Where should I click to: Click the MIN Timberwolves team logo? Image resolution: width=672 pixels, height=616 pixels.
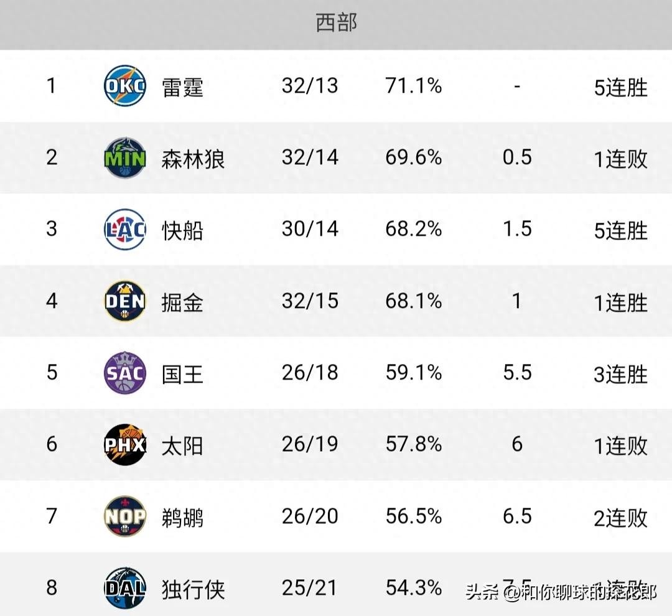[x=124, y=158]
